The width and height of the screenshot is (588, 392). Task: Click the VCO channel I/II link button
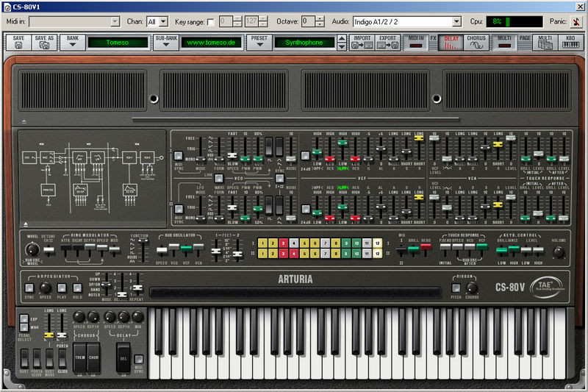pos(219,178)
